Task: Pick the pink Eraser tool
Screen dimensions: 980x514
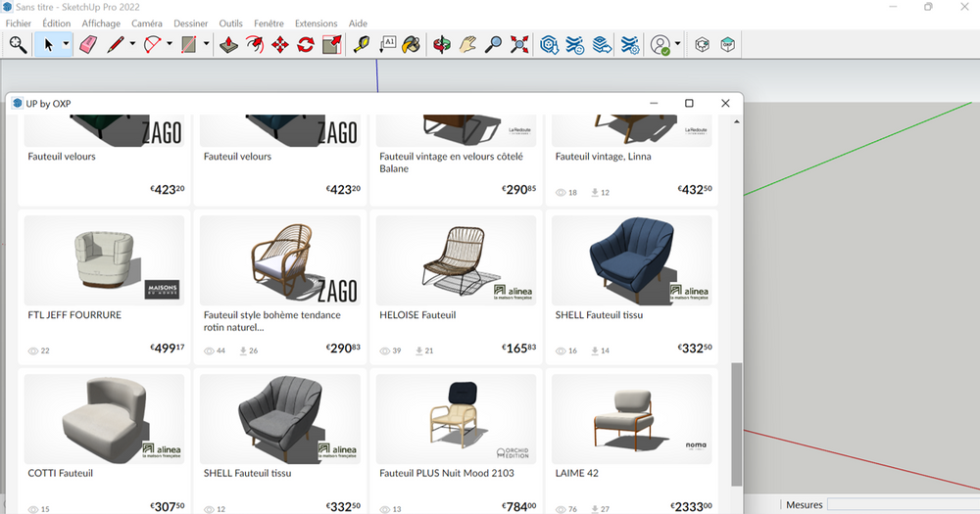Action: (88, 45)
